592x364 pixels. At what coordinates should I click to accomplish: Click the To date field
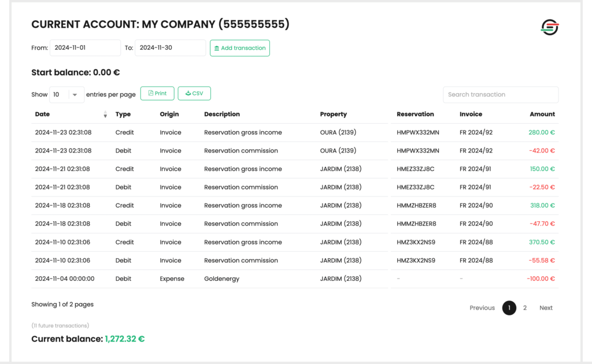171,48
